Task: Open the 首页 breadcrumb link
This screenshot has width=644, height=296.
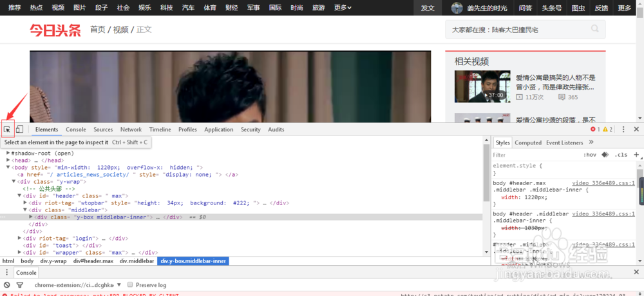Action: (x=98, y=30)
